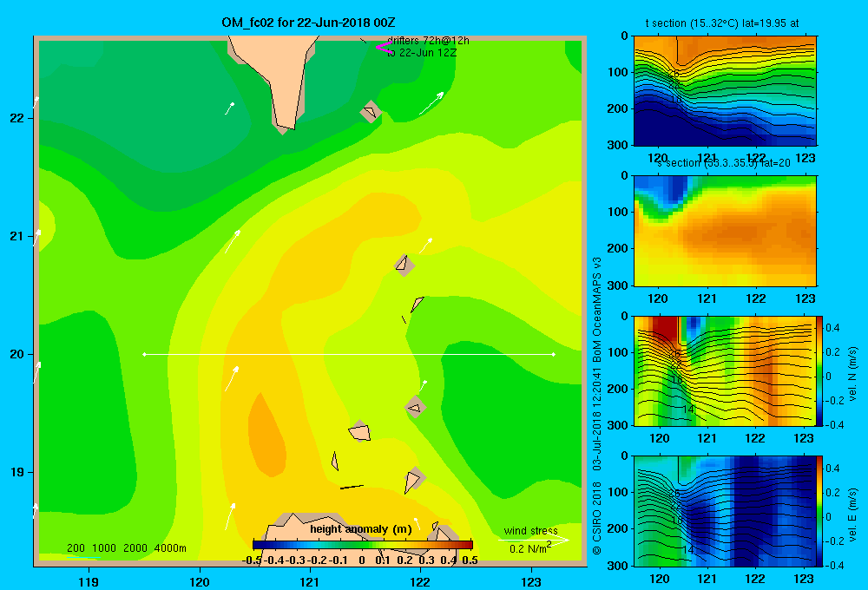The image size is (868, 590).
Task: Click the 'vel. E (m/s)' axis label
Action: coord(852,515)
